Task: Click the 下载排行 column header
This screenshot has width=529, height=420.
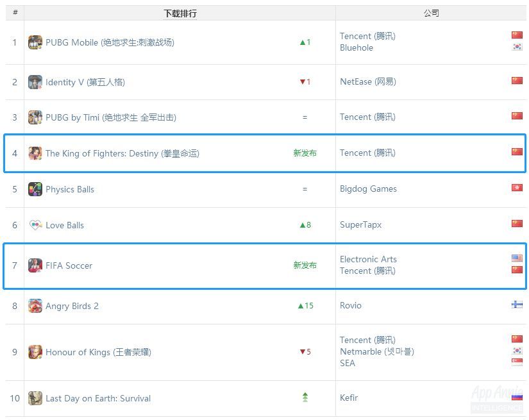Action: [180, 13]
